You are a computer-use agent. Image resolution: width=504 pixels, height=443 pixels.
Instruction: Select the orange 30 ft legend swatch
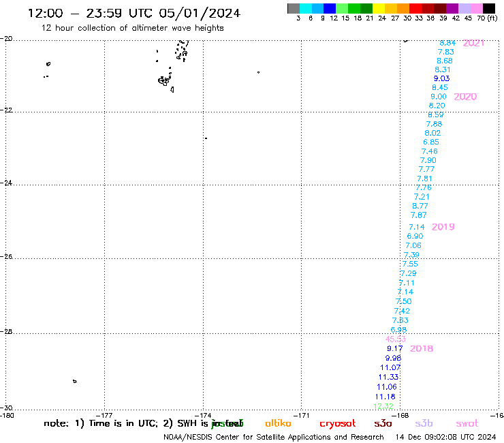[x=403, y=8]
